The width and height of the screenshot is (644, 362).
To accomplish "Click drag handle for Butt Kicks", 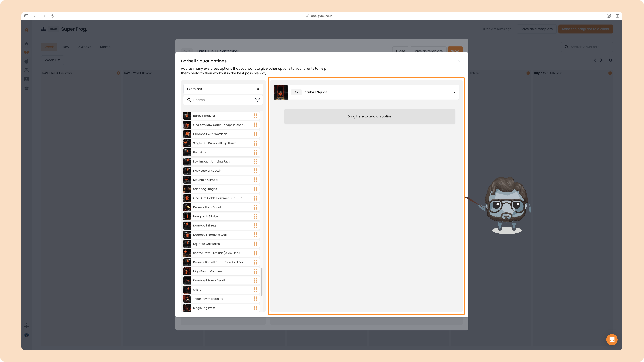I will [255, 152].
